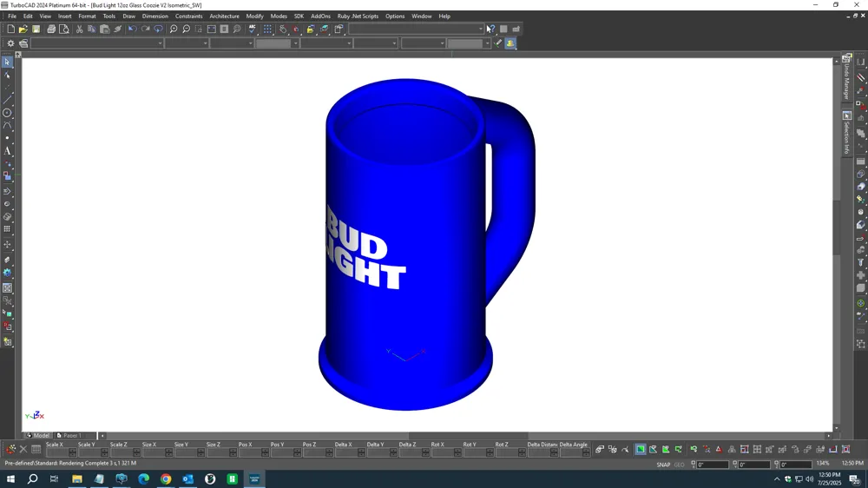Save the drawing with the disk icon
The height and width of the screenshot is (488, 868).
(x=36, y=29)
